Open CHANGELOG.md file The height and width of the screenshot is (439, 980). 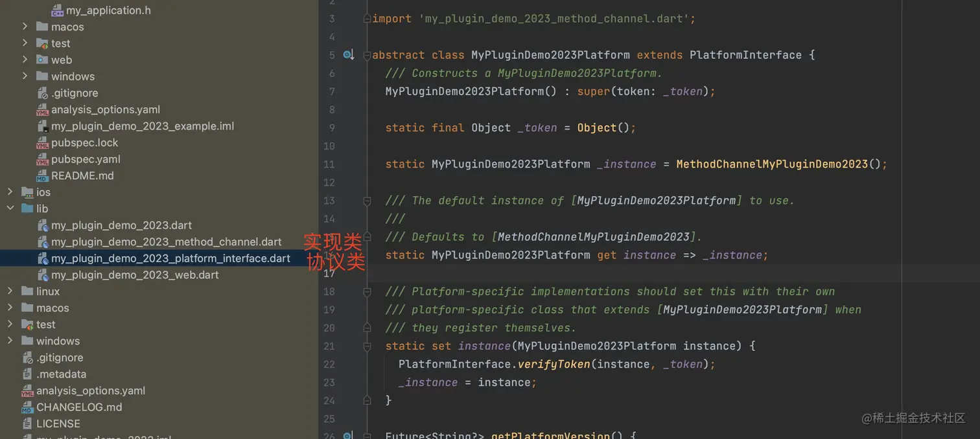[79, 407]
